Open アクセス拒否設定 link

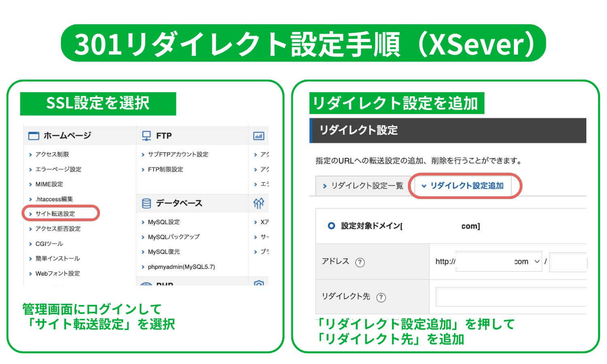[x=58, y=229]
